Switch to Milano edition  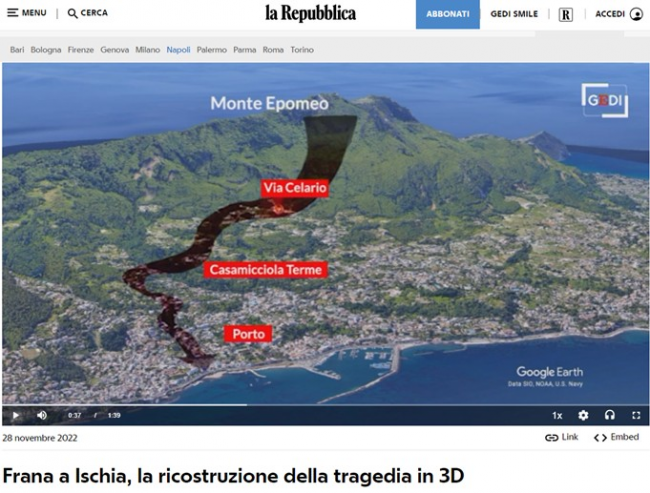[x=147, y=49]
